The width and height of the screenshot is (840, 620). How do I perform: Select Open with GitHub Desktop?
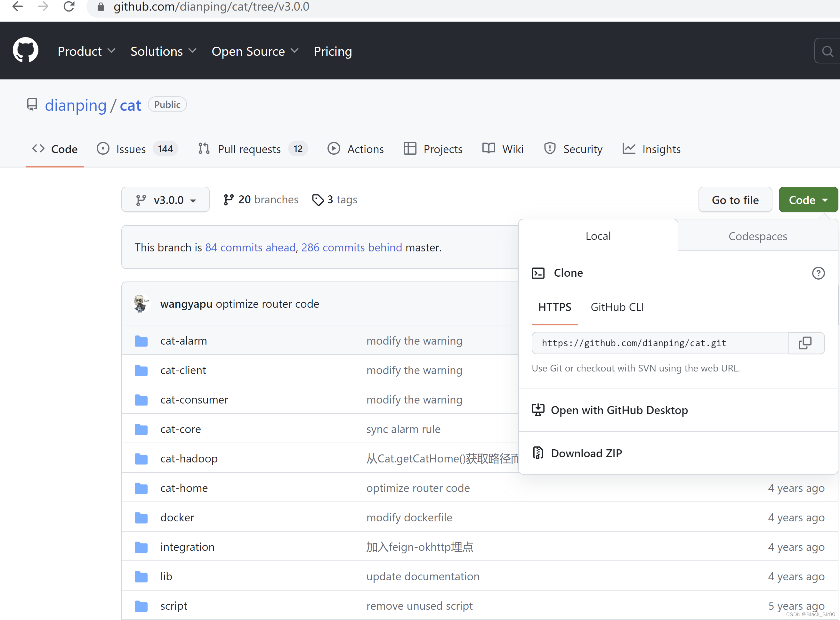(619, 410)
